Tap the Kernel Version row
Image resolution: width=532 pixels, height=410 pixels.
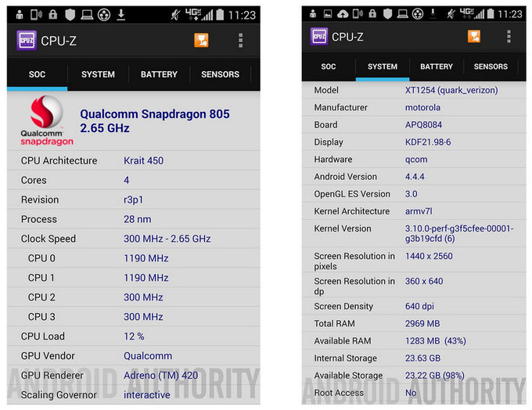412,233
